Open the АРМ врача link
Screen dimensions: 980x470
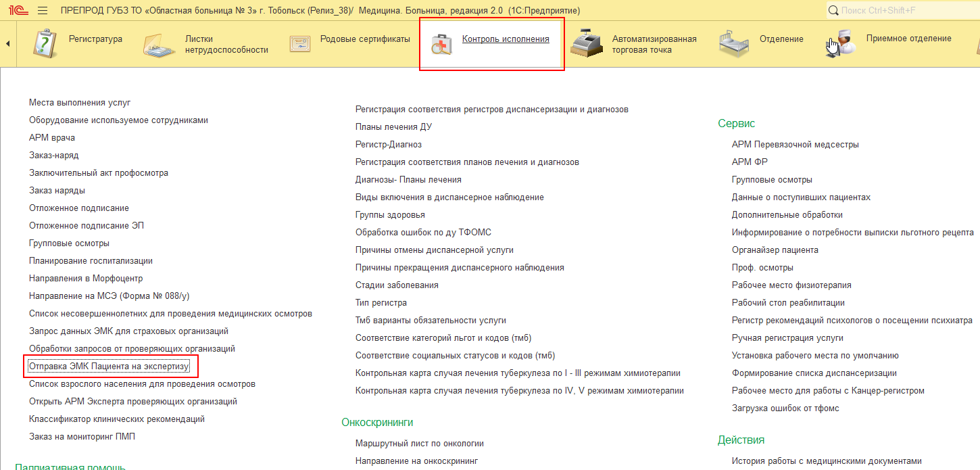coord(52,138)
